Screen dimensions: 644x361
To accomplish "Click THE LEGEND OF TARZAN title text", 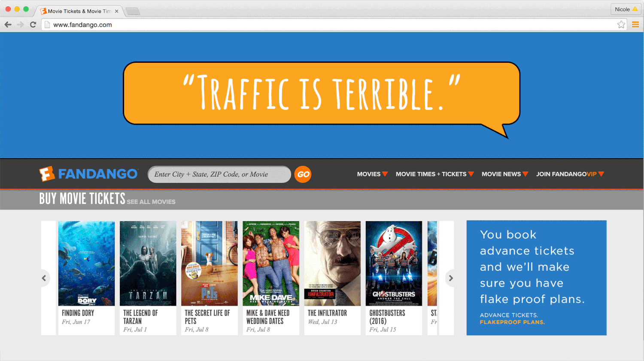I will pos(140,317).
